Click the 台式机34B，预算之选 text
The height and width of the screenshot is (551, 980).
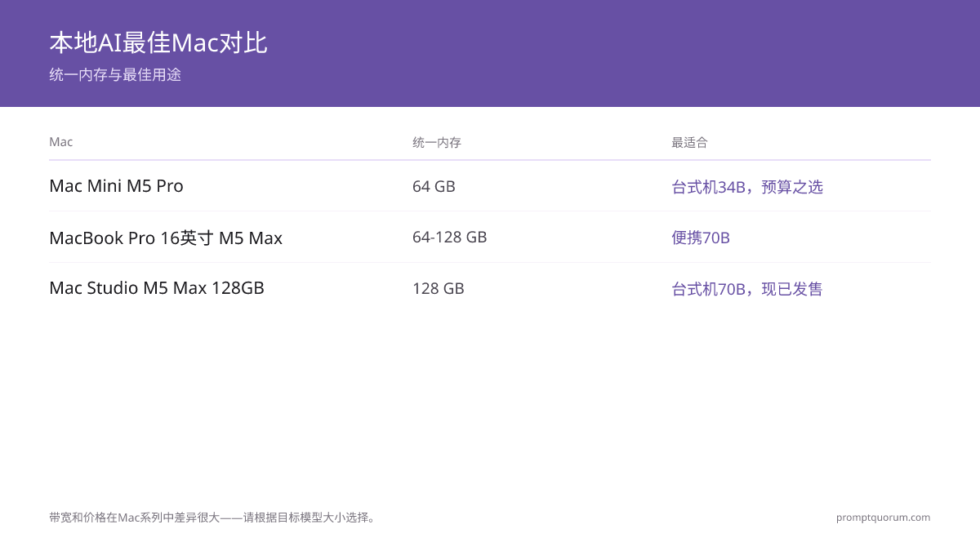747,187
